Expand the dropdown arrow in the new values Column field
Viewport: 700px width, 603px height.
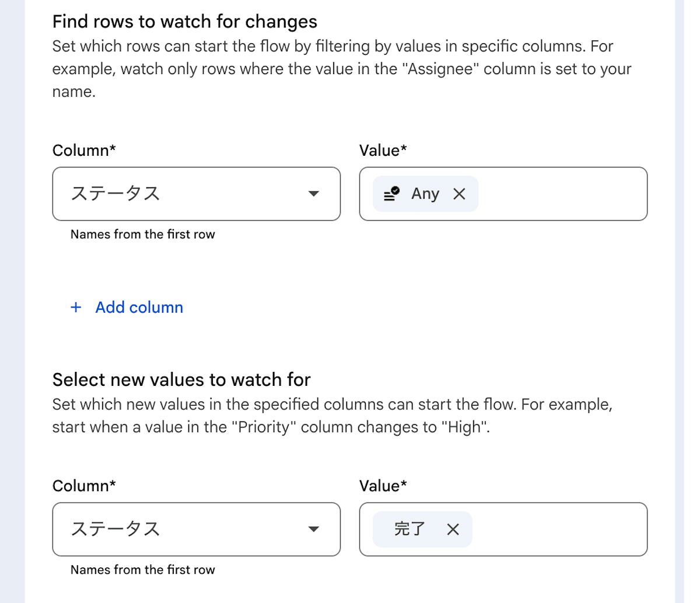pyautogui.click(x=314, y=529)
